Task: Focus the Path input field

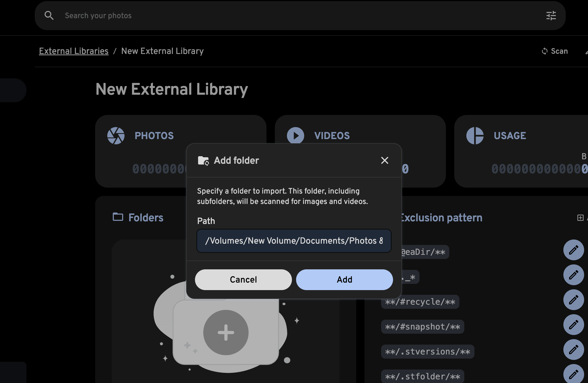Action: pos(294,241)
